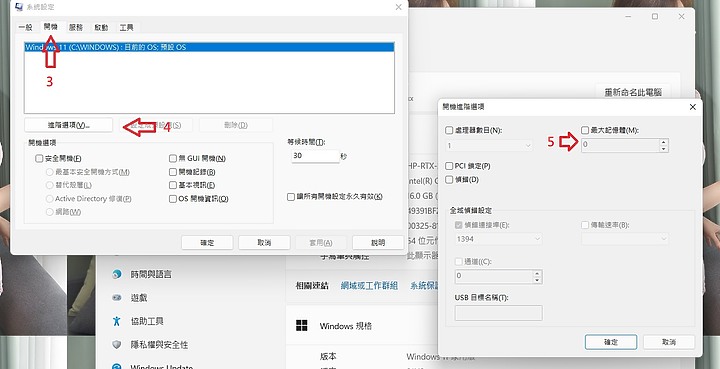The image size is (720, 369).
Task: Click the 最大記憶體 value field
Action: tap(620, 145)
